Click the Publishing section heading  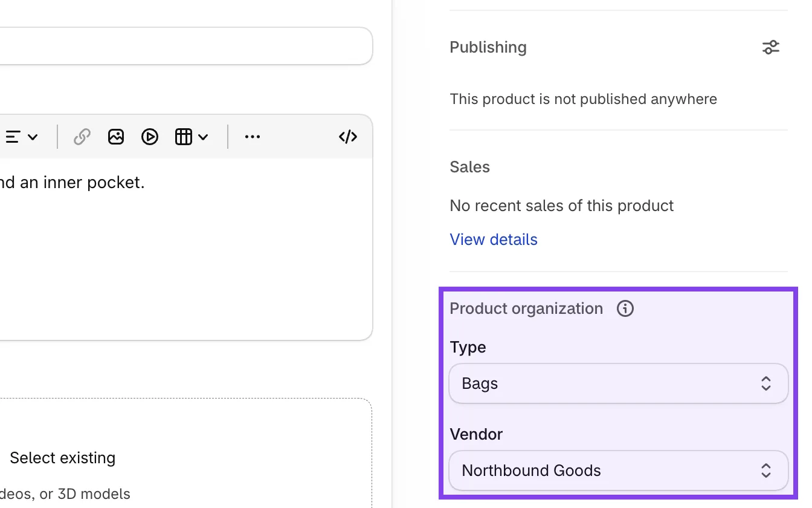(488, 47)
